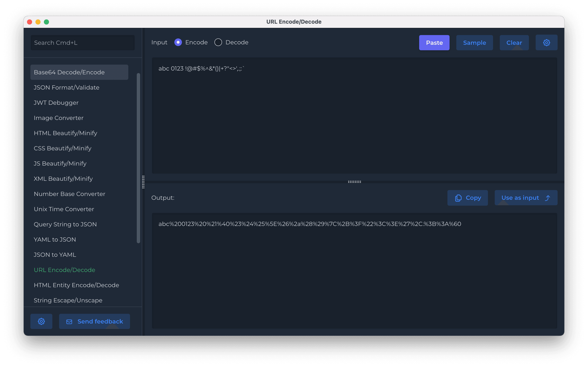Select Decode mode

[218, 42]
